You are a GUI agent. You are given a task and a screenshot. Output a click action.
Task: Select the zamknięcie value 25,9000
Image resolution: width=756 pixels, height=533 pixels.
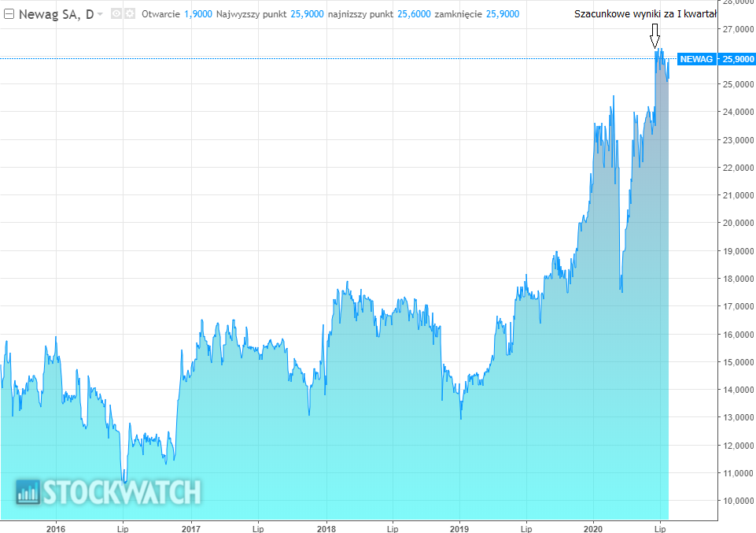coord(503,14)
